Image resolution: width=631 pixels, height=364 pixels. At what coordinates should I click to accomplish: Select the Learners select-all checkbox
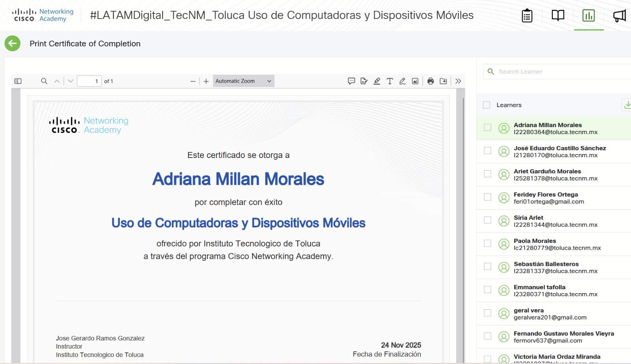point(487,105)
